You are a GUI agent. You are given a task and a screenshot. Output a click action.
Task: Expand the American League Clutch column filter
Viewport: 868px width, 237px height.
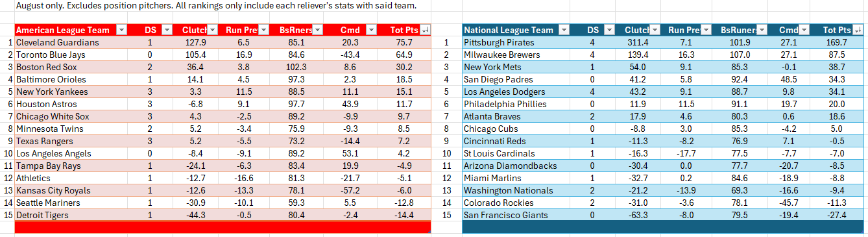[x=211, y=30]
